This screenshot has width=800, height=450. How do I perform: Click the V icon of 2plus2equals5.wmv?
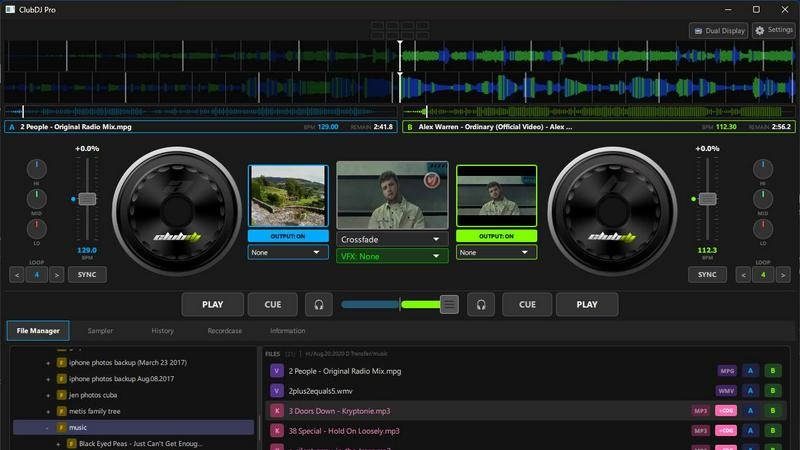click(277, 391)
